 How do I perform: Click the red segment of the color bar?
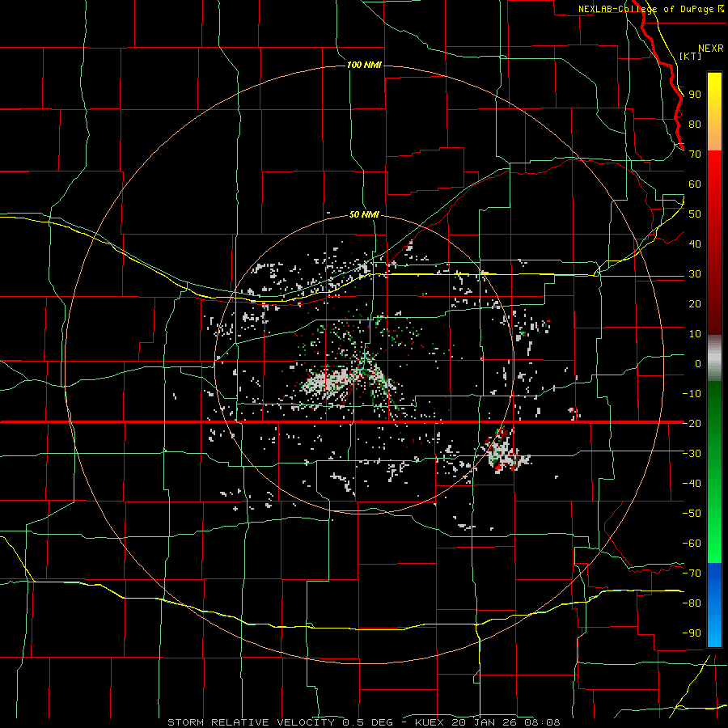pos(714,243)
